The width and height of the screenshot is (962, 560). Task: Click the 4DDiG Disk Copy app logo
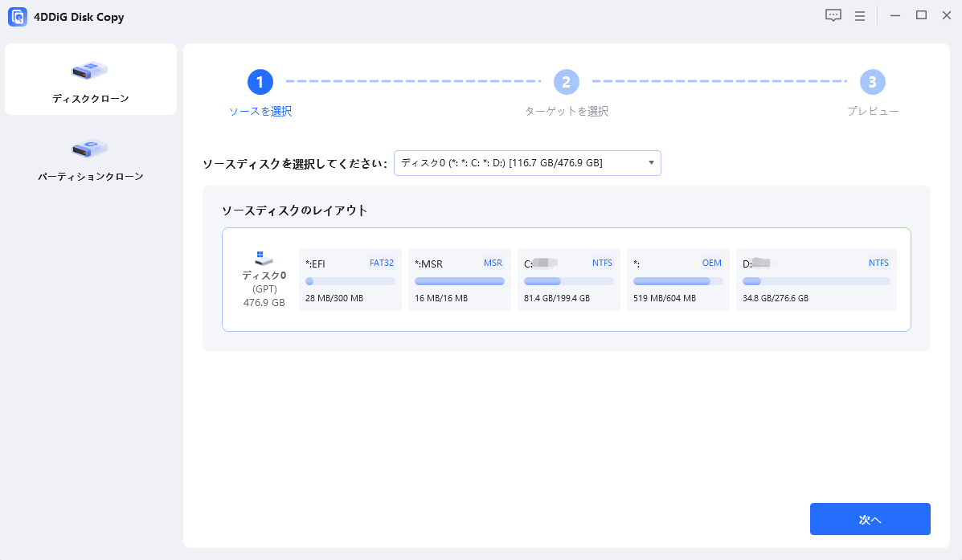(17, 17)
